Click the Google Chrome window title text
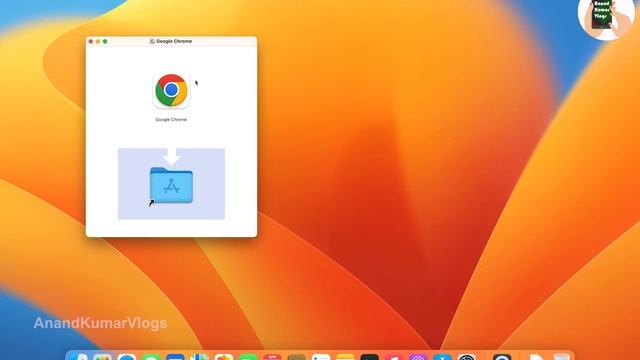The image size is (640, 360). click(174, 41)
